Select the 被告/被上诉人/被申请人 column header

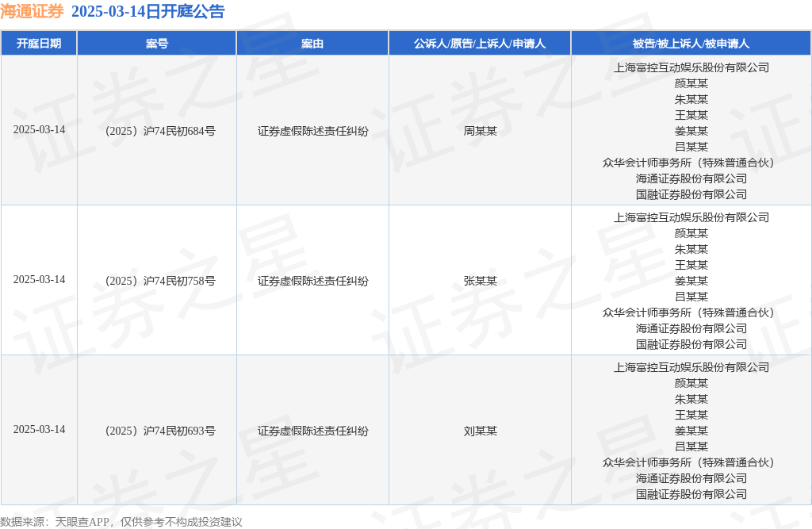691,44
